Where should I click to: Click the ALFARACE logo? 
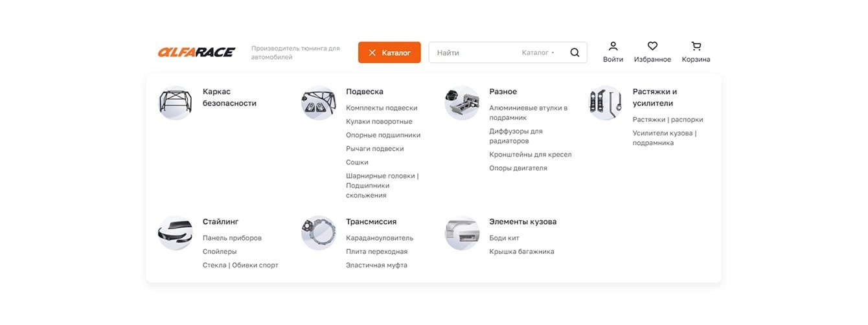click(196, 52)
